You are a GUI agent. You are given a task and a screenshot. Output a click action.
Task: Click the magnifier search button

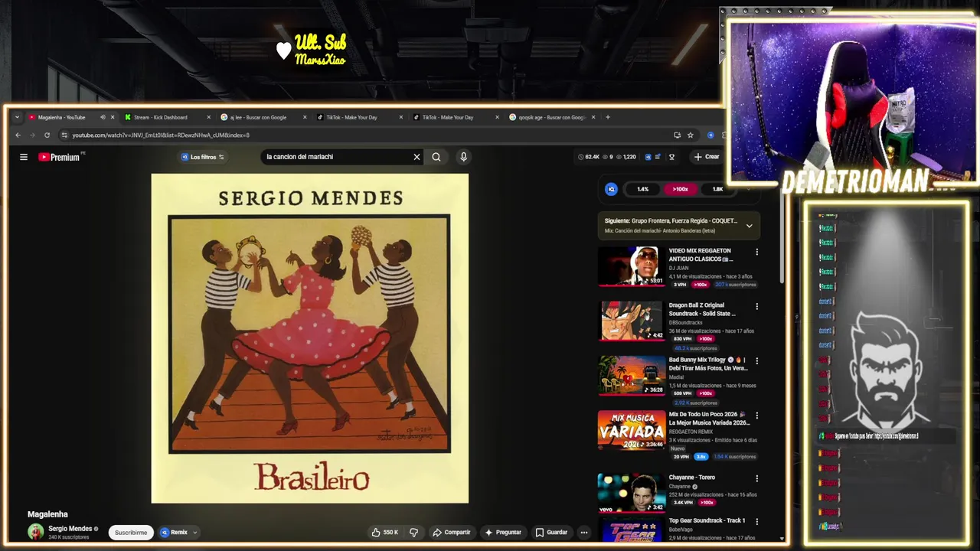pyautogui.click(x=436, y=157)
